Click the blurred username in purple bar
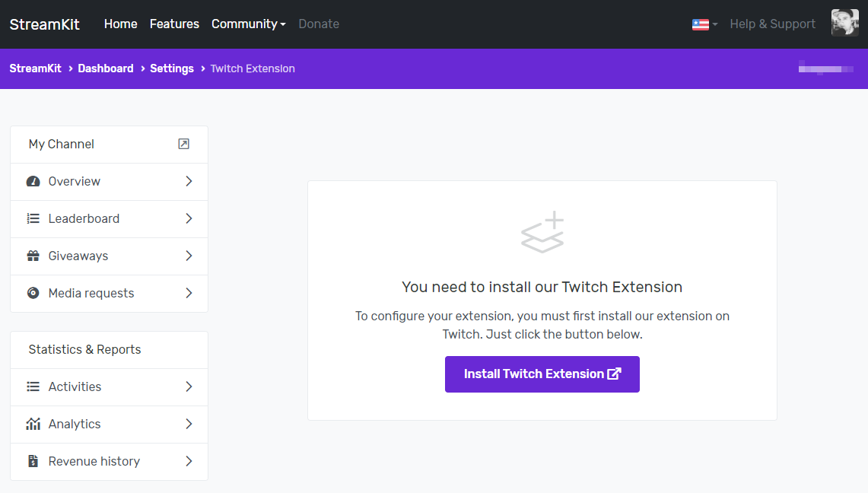The height and width of the screenshot is (493, 868). [826, 68]
